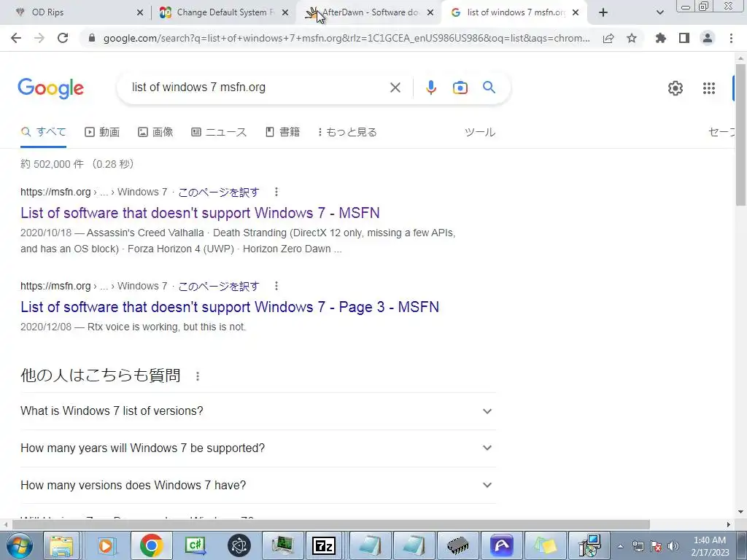Open options dots for Page 3 result
The image size is (747, 560).
[276, 286]
